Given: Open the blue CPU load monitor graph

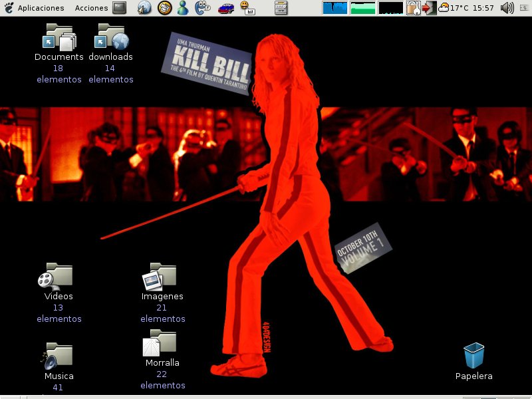Looking at the screenshot, I should [335, 8].
